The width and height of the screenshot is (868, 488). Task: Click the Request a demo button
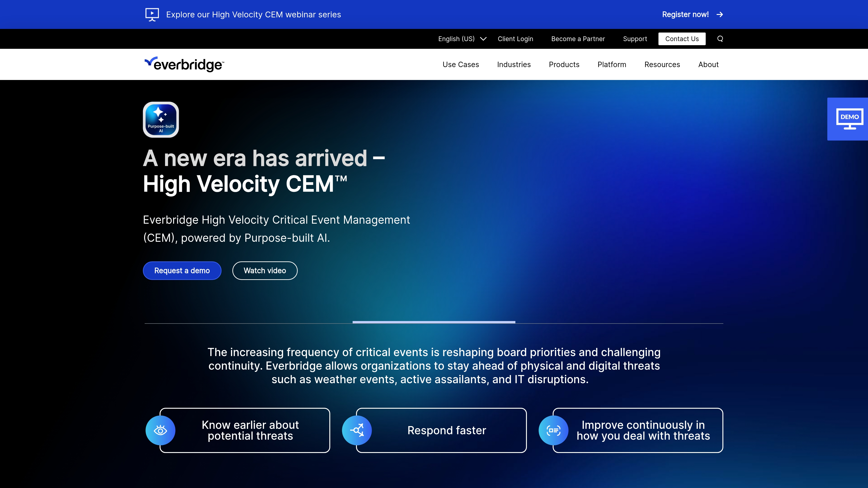pyautogui.click(x=182, y=270)
